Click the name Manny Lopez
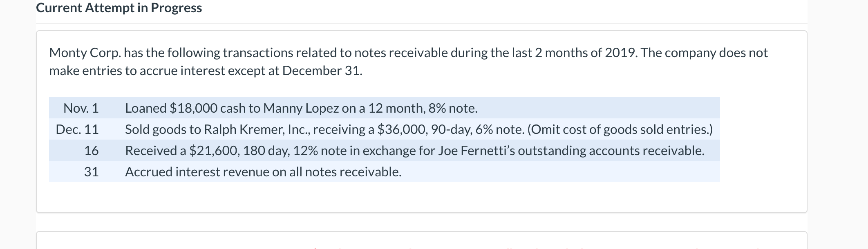868x249 pixels. pyautogui.click(x=301, y=108)
